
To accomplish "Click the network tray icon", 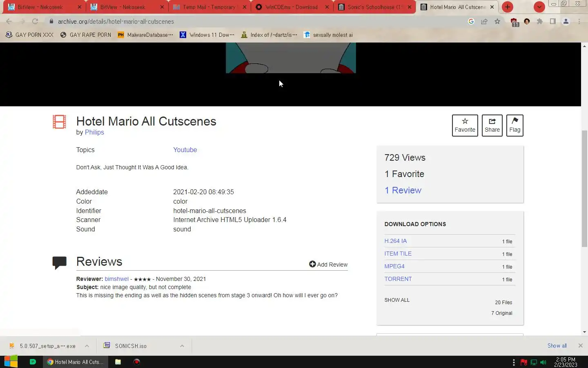I will pos(534,362).
